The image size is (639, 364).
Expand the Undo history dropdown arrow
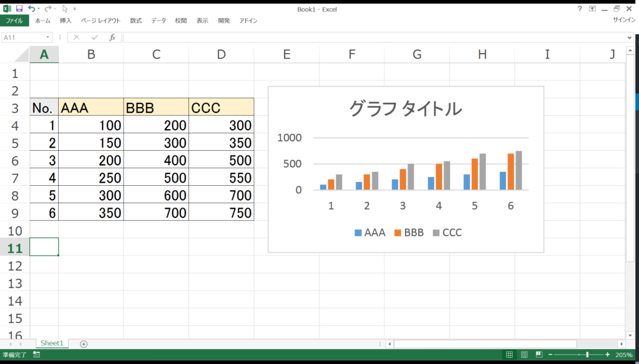pyautogui.click(x=38, y=8)
